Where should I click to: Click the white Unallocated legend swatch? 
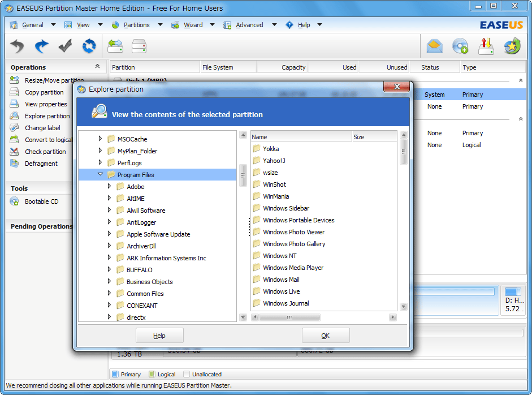[186, 374]
